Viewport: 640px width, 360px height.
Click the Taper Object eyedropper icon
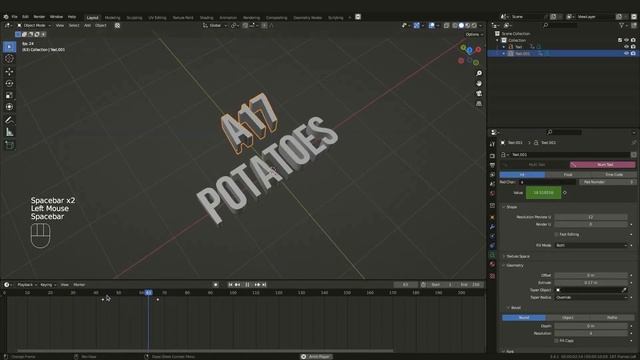tap(624, 290)
